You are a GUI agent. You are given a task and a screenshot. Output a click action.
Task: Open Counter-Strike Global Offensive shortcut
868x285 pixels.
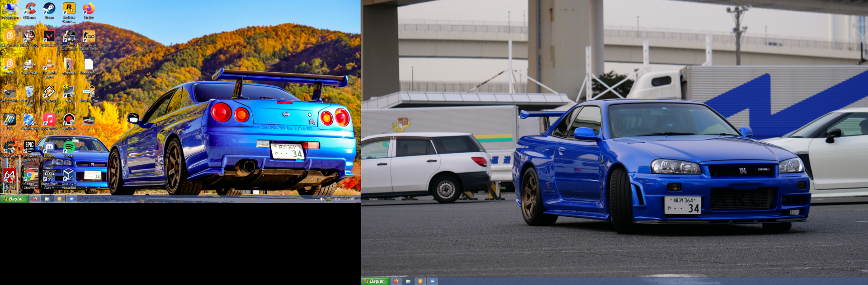[89, 40]
